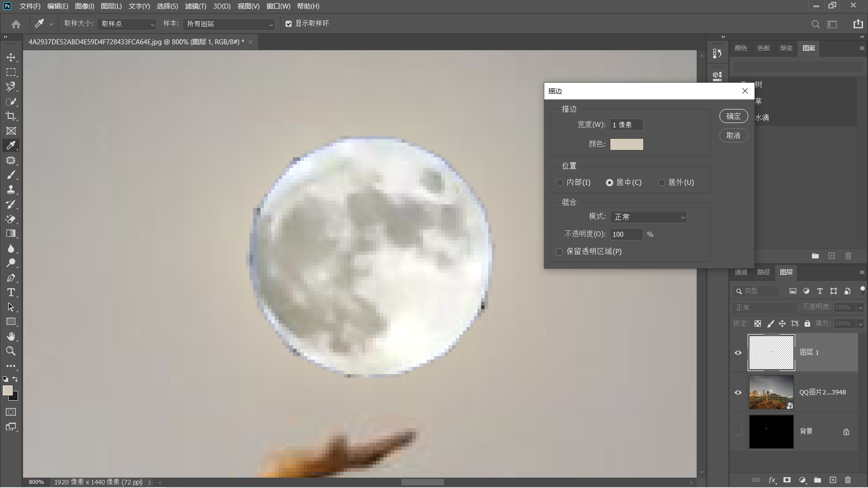Select the Move tool
Screen dimensions: 868x488
tap(11, 57)
